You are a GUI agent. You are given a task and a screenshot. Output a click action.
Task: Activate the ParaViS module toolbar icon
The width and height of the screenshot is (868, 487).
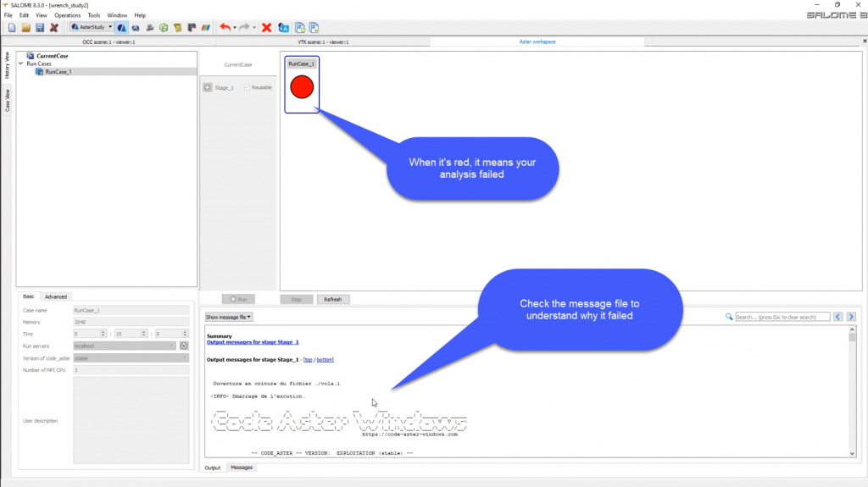click(206, 27)
